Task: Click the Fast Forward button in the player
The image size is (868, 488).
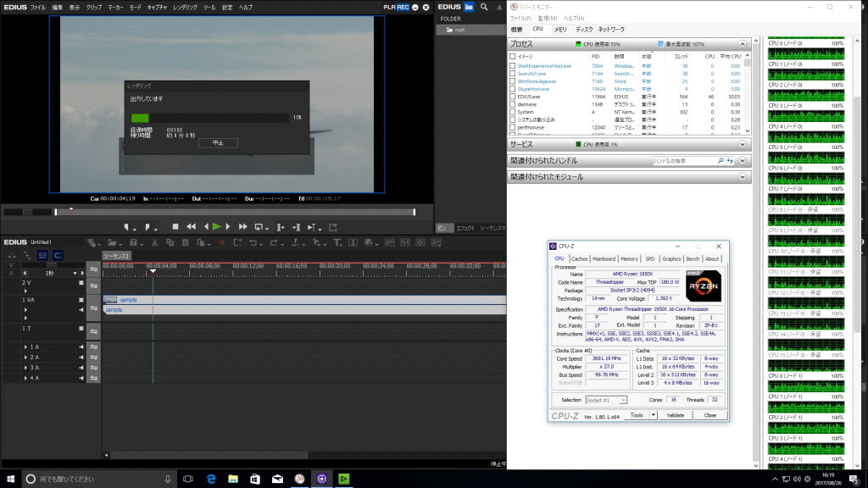Action: (x=242, y=227)
